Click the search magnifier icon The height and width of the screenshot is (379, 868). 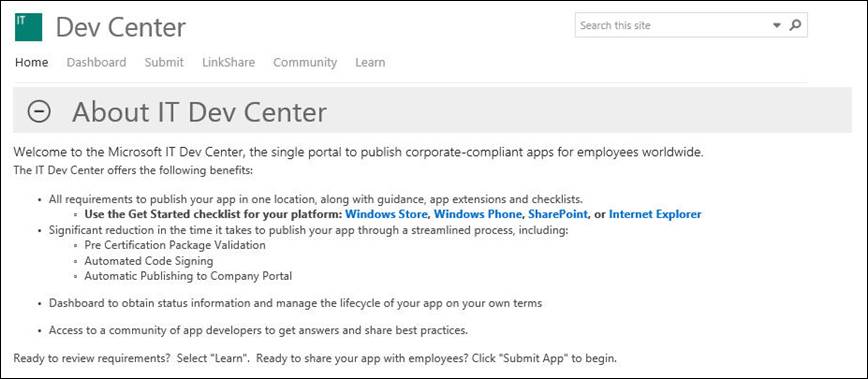pyautogui.click(x=795, y=25)
